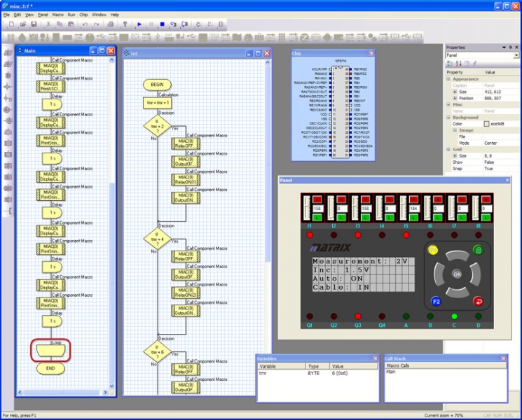This screenshot has width=522, height=420.
Task: Click the green menu keypad button
Action: (478, 250)
